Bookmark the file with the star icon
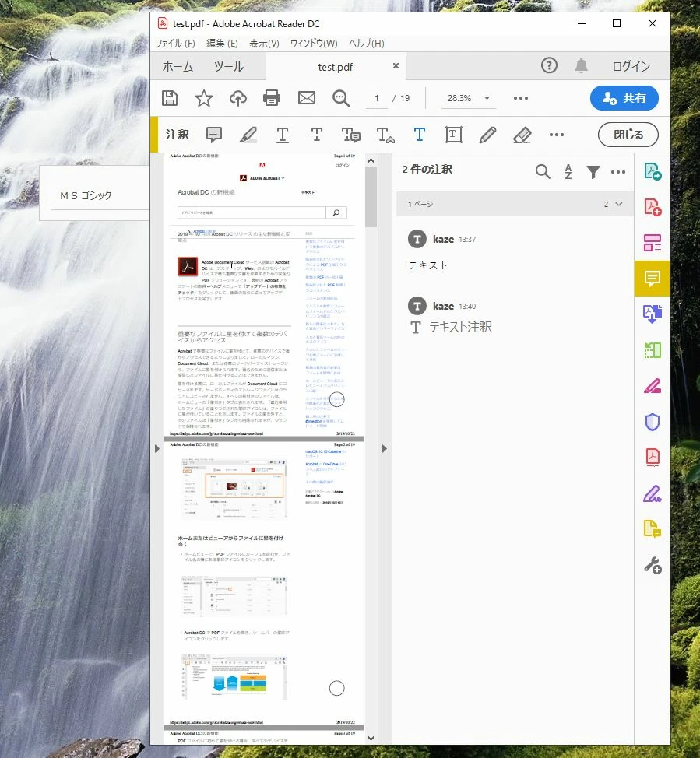Viewport: 700px width, 758px height. pos(204,98)
